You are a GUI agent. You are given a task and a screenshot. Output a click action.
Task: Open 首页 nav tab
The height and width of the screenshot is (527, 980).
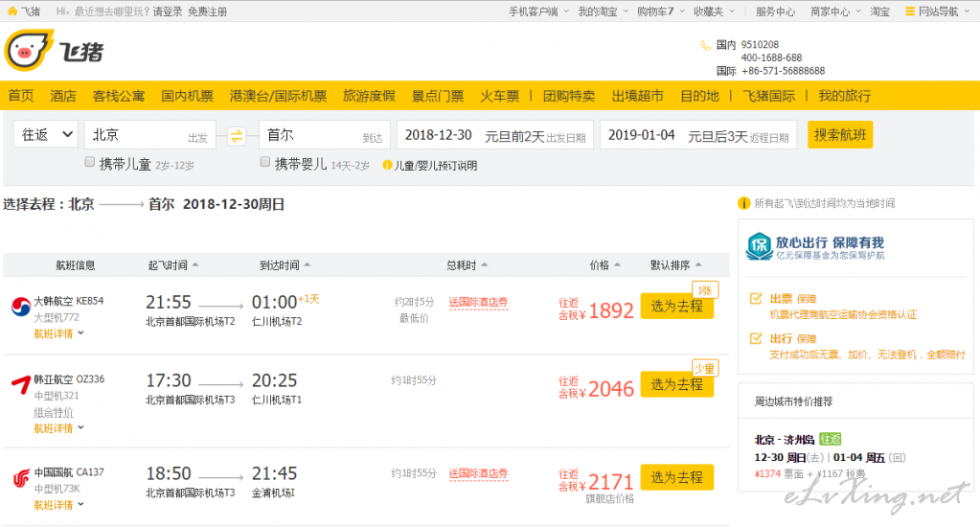[x=21, y=96]
